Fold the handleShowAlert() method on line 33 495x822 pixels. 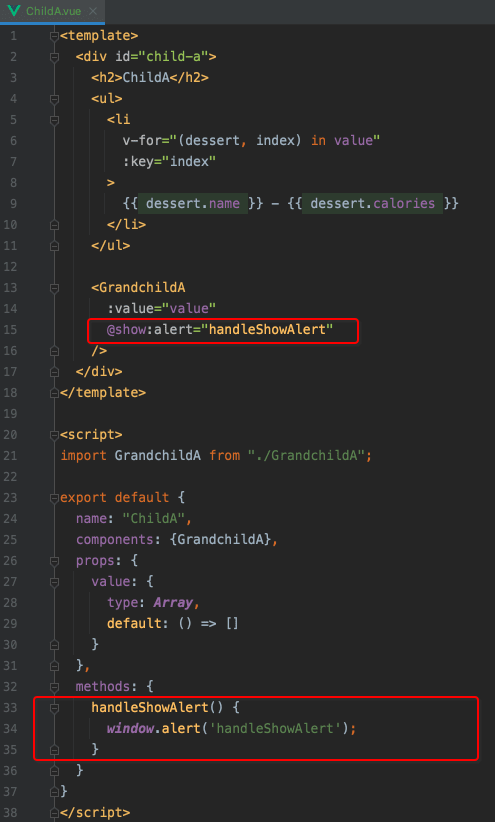(54, 707)
